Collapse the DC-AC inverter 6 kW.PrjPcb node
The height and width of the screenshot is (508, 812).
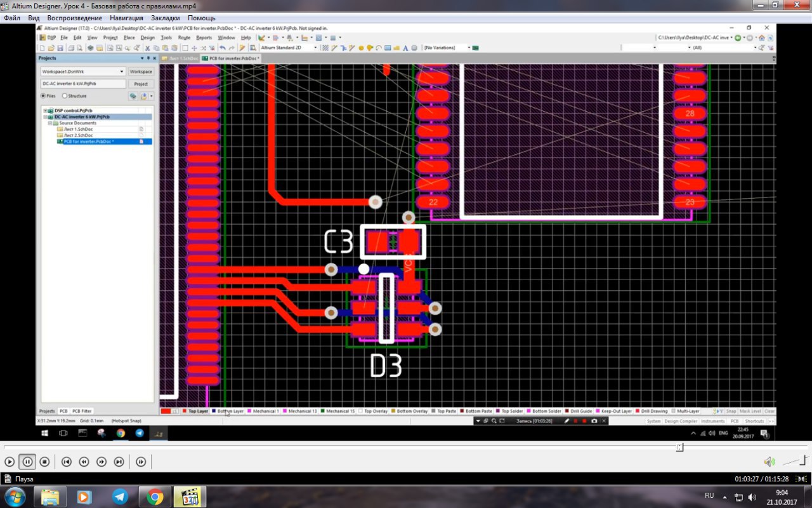pos(45,117)
